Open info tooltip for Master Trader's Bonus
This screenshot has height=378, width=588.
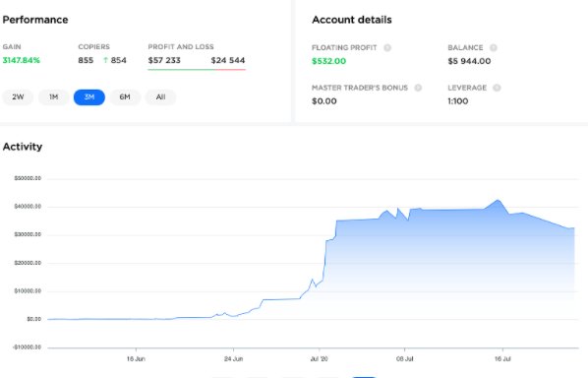[418, 88]
